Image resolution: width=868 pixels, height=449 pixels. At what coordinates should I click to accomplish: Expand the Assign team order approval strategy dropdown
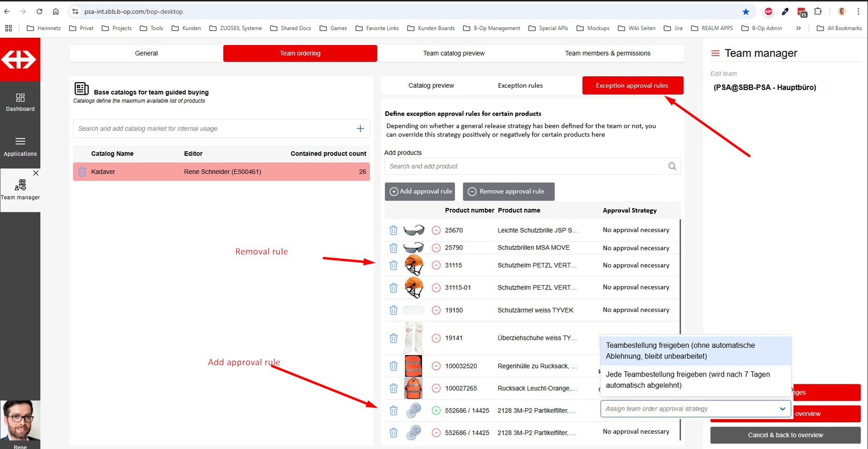click(x=782, y=409)
